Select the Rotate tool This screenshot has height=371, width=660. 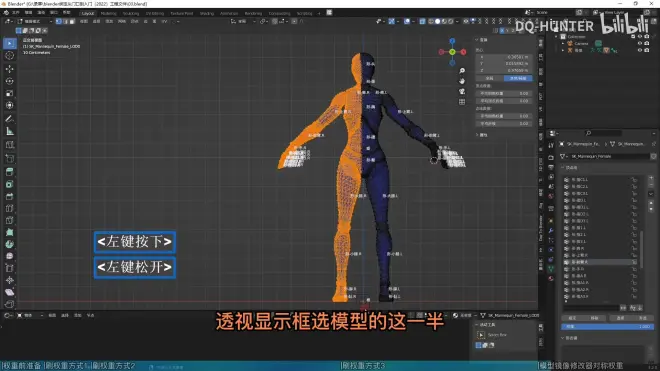click(10, 81)
